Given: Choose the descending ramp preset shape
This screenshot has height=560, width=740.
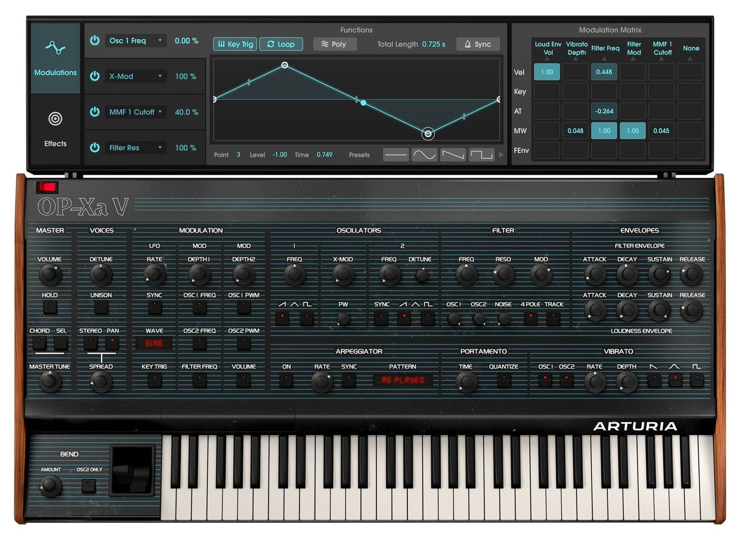Looking at the screenshot, I should 452,155.
